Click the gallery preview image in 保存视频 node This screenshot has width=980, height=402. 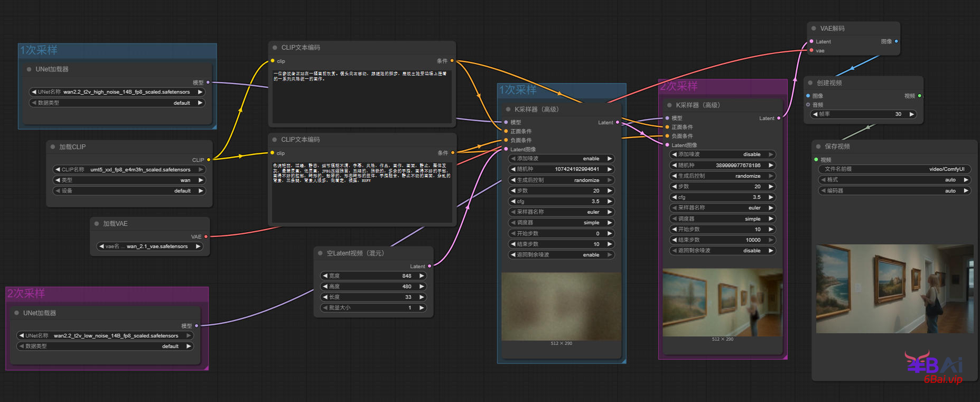894,289
